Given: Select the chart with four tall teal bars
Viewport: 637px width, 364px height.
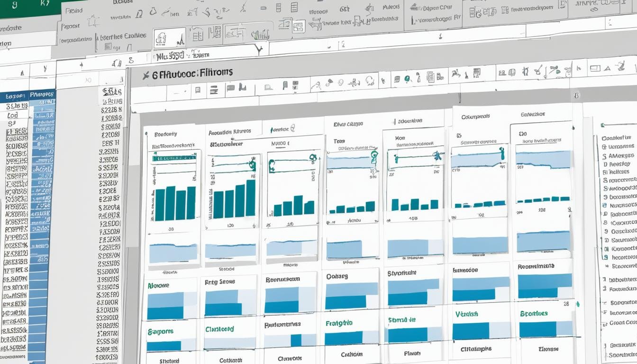Looking at the screenshot, I should (x=175, y=203).
